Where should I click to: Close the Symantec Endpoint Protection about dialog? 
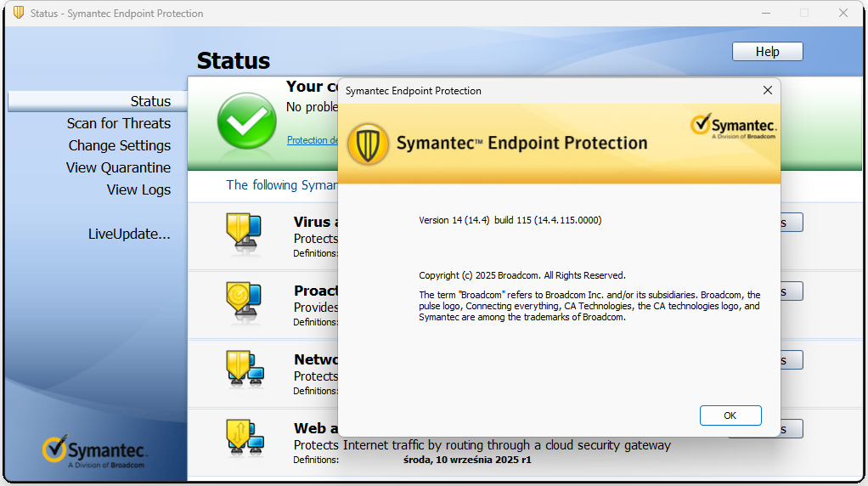click(x=767, y=90)
